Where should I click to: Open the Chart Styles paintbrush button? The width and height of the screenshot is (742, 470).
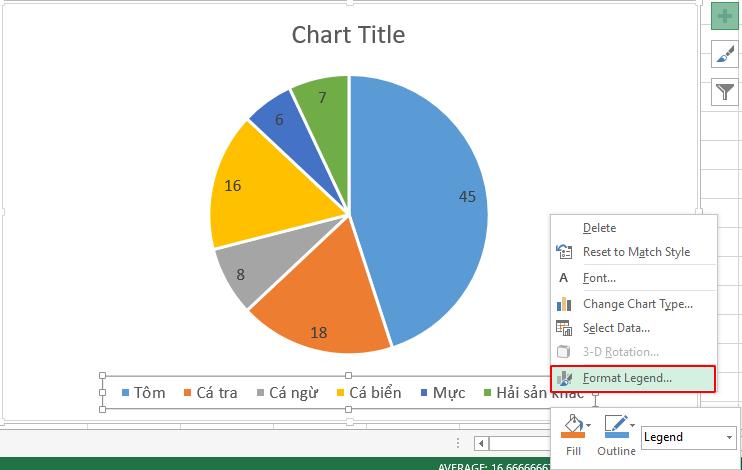(x=725, y=53)
